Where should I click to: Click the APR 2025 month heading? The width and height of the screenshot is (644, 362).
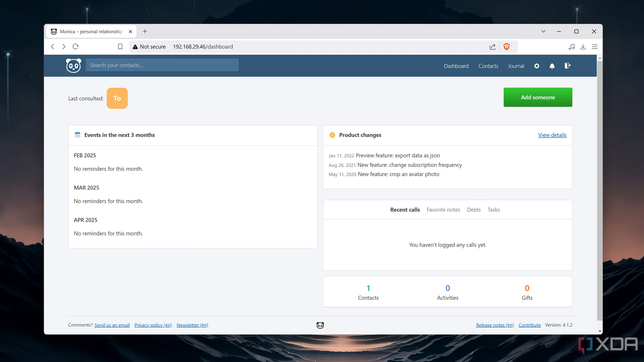[x=86, y=220]
